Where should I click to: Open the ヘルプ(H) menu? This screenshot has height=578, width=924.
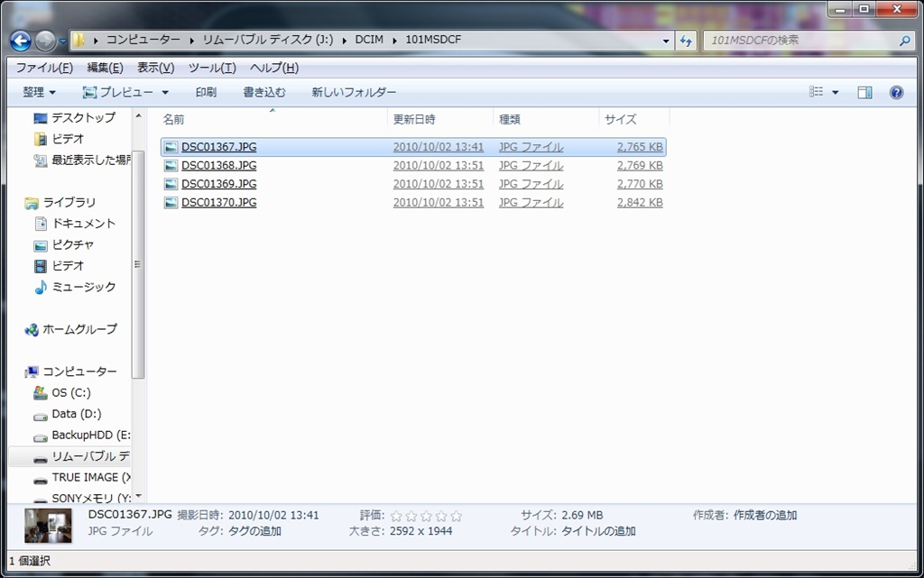click(274, 68)
